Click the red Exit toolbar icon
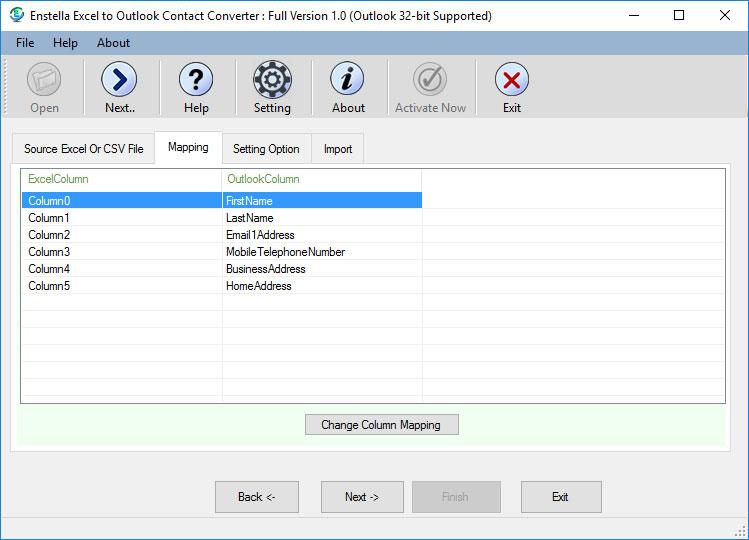 (512, 80)
